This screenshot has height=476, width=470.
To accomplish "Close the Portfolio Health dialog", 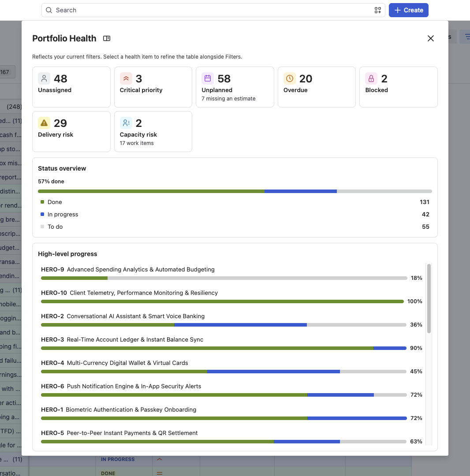I will point(430,38).
